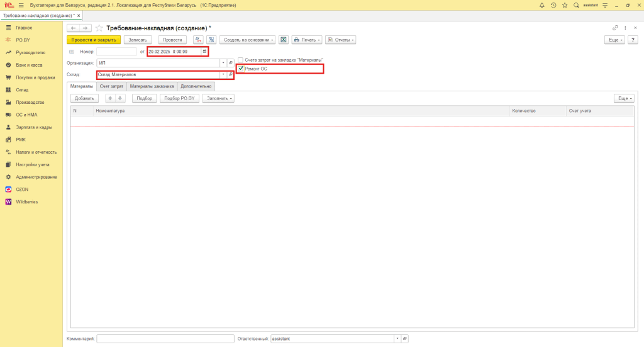The height and width of the screenshot is (347, 644).
Task: Click the Подбор button
Action: [x=144, y=98]
